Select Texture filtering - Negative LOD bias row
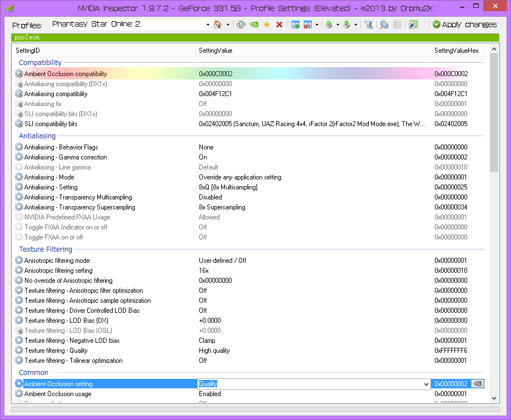The width and height of the screenshot is (511, 420). (x=249, y=341)
